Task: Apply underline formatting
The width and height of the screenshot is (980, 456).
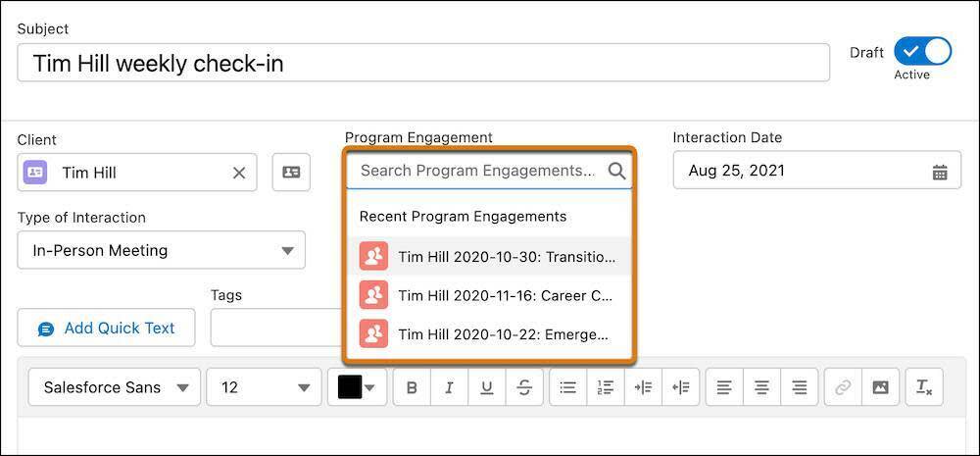Action: [486, 387]
